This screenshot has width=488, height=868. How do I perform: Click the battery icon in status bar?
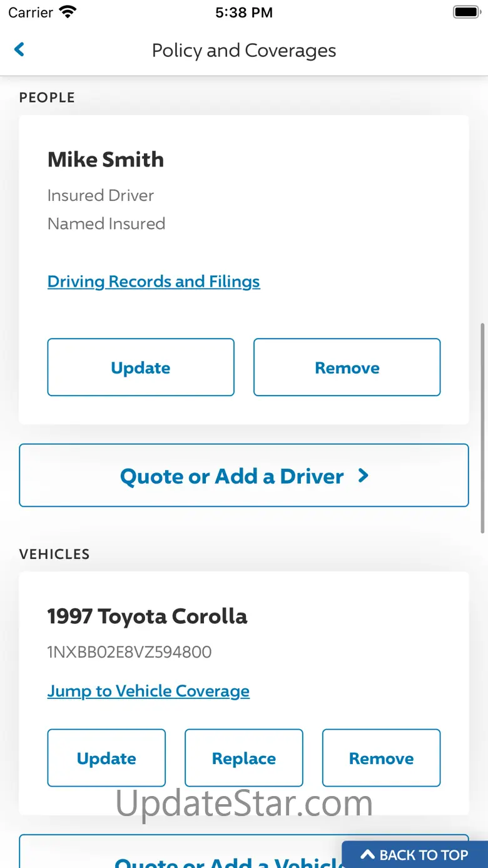pyautogui.click(x=466, y=12)
